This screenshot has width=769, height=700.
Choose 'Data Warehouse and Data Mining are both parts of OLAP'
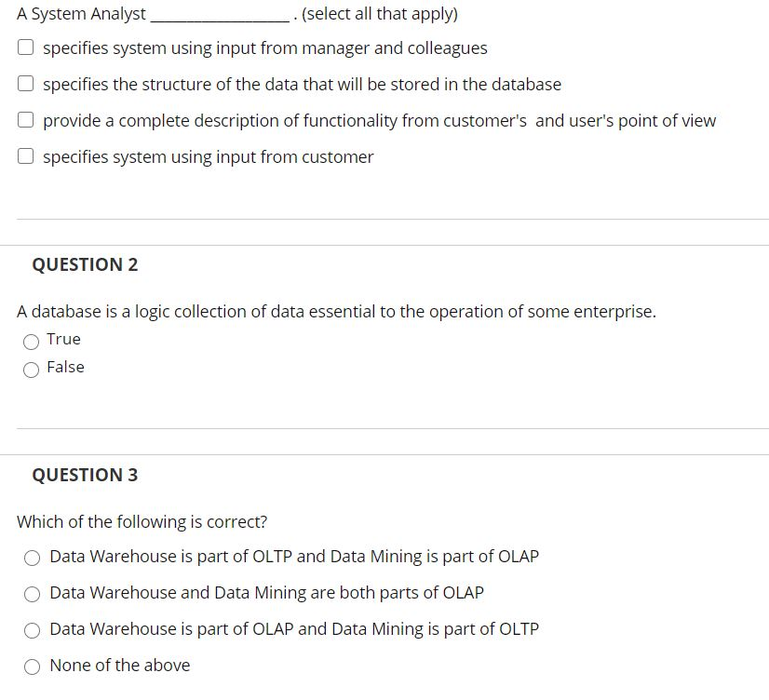pos(33,593)
